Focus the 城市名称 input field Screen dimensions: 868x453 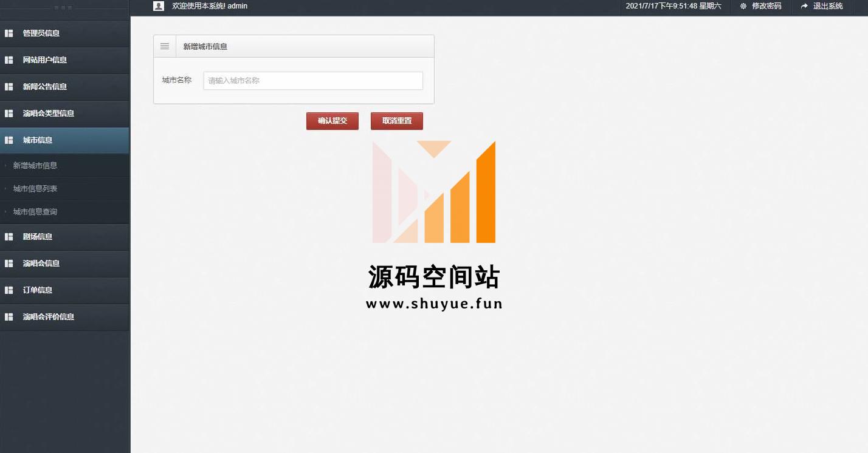[x=313, y=81]
